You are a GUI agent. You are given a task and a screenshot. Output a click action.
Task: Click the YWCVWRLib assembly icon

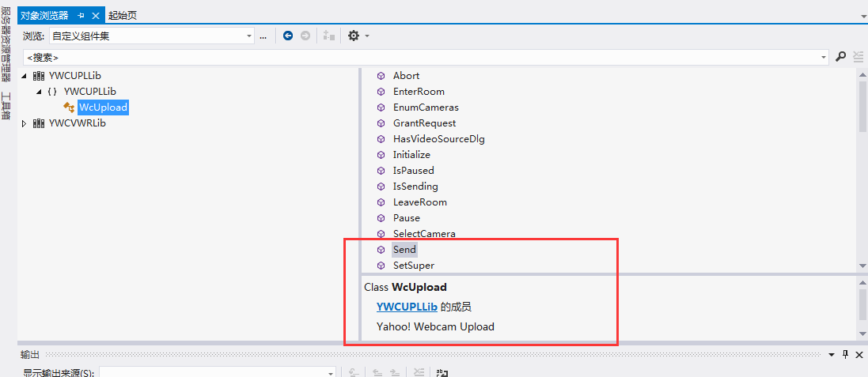tap(39, 123)
